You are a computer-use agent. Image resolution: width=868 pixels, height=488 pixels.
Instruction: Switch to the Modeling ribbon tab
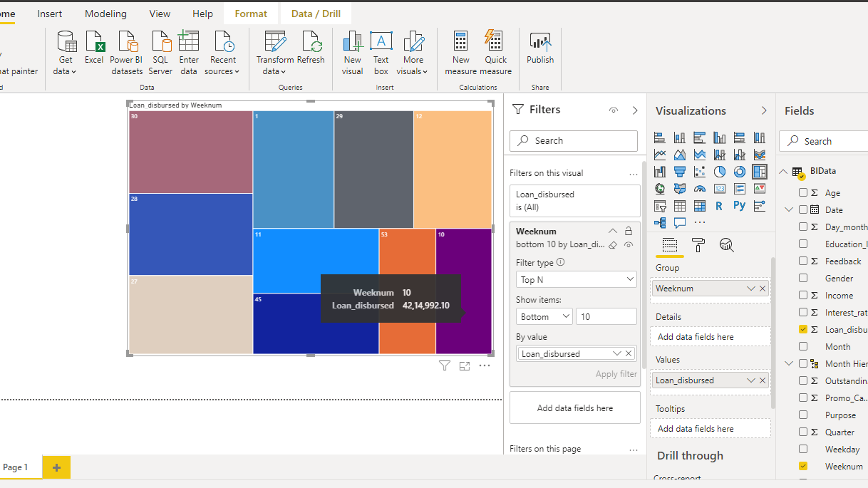pyautogui.click(x=105, y=14)
